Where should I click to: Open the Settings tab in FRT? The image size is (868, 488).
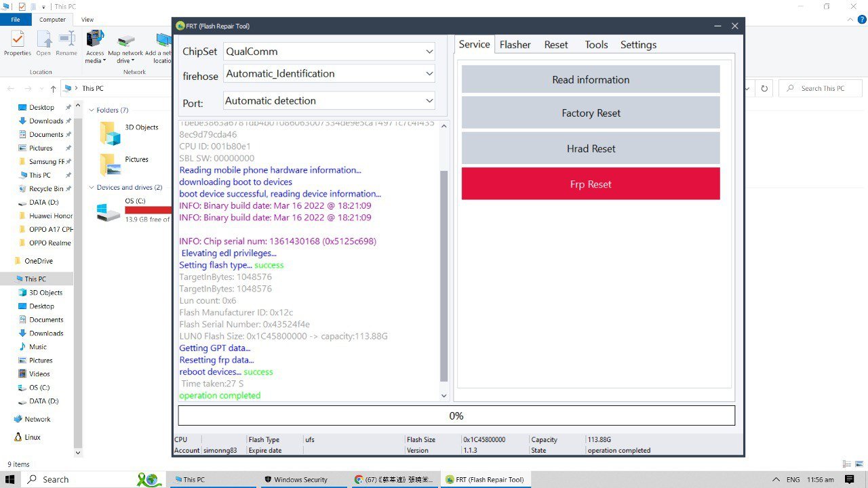coord(638,45)
